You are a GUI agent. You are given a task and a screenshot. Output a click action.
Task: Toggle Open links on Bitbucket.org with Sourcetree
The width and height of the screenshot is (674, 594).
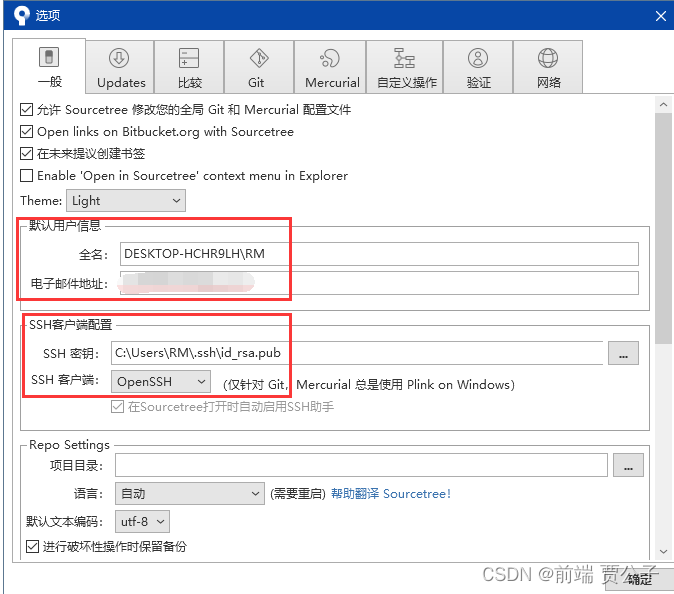click(27, 132)
